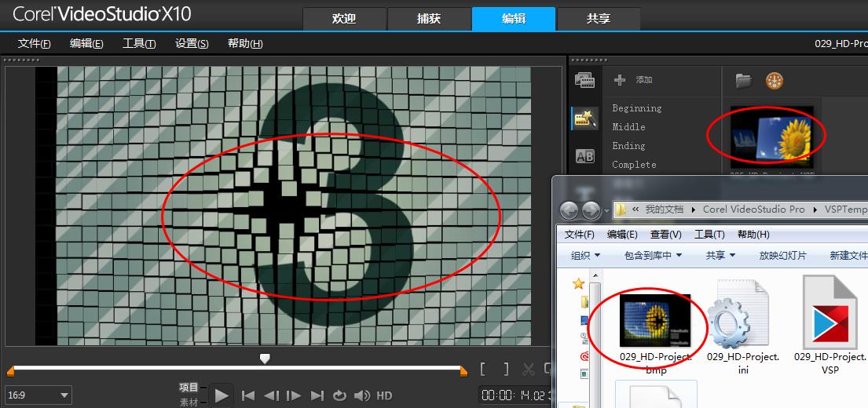Switch to the 捕获 tab

point(429,19)
